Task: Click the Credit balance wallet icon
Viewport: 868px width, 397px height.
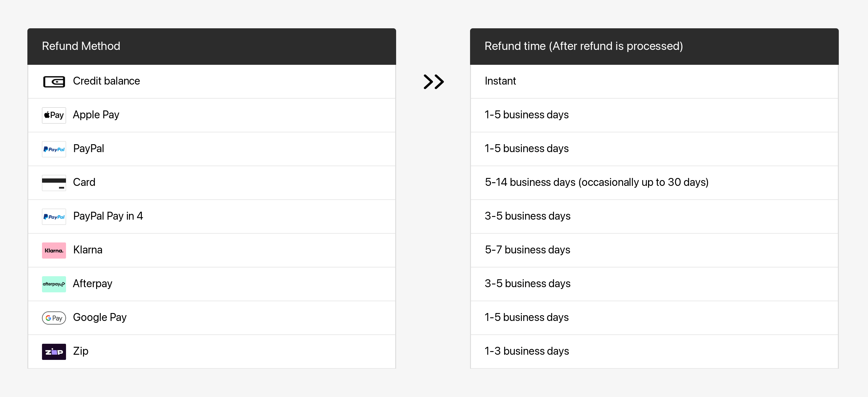Action: pyautogui.click(x=54, y=82)
